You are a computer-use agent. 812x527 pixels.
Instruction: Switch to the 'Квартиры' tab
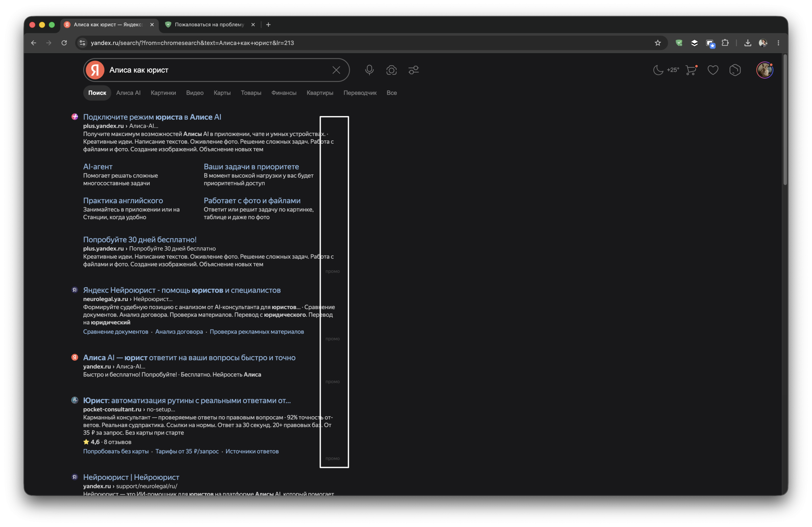[x=320, y=93]
